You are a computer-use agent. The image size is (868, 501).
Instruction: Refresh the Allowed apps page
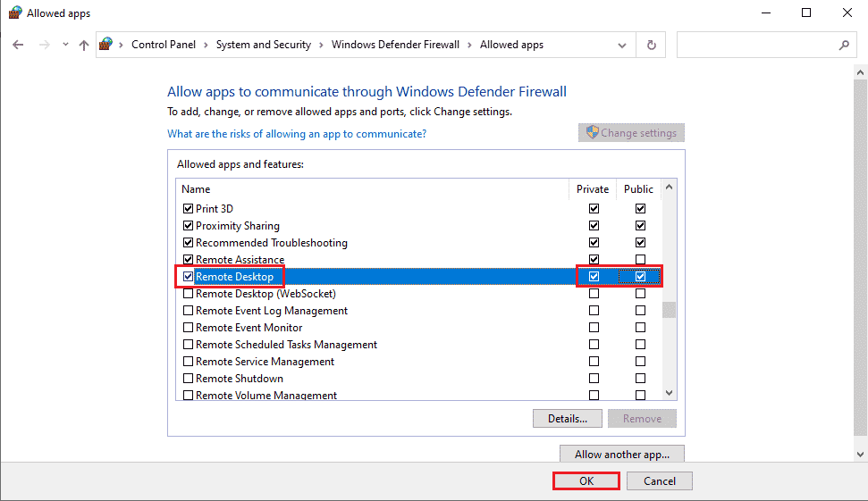coord(652,45)
